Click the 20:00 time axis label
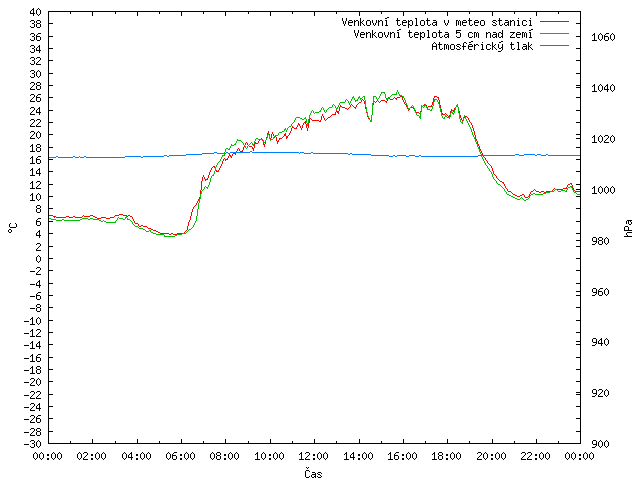640x480 pixels. [491, 456]
